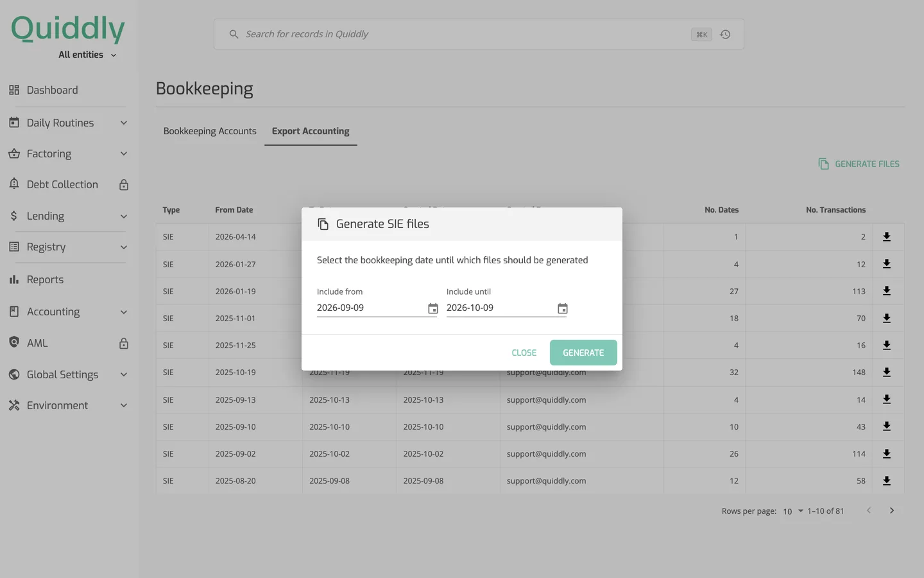Expand the Registry menu
Viewport: 924px width, 578px height.
coord(124,247)
